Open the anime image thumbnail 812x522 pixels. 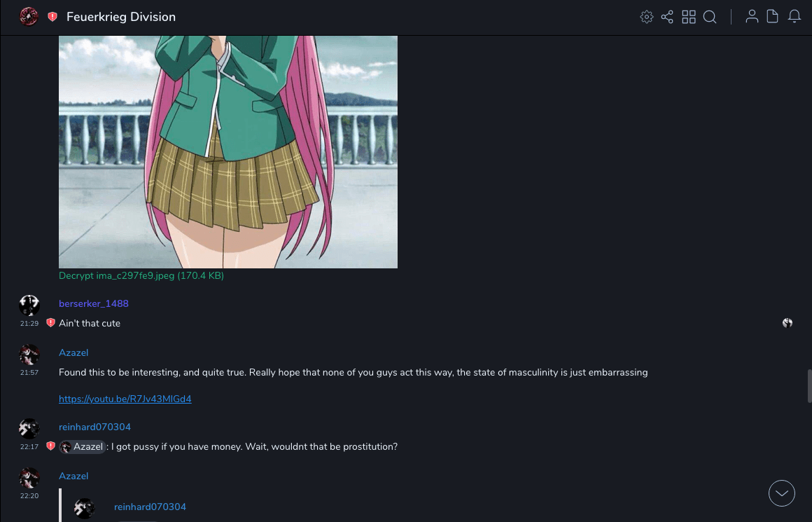click(228, 152)
